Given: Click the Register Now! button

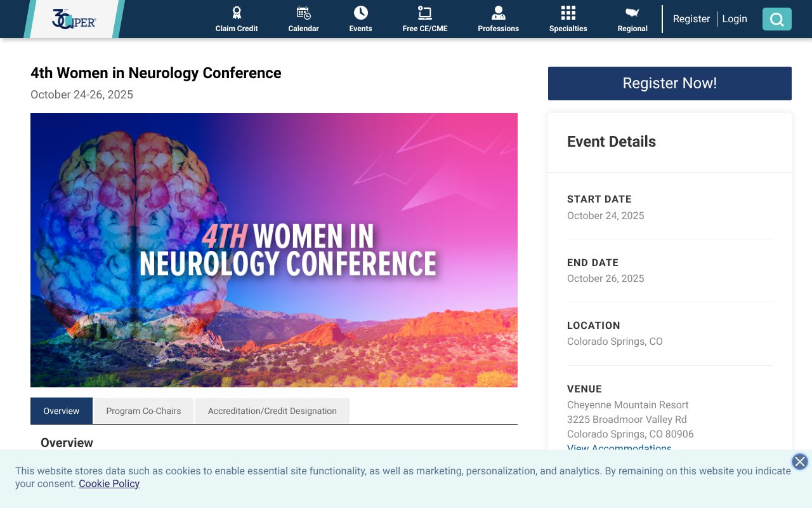Looking at the screenshot, I should (669, 83).
